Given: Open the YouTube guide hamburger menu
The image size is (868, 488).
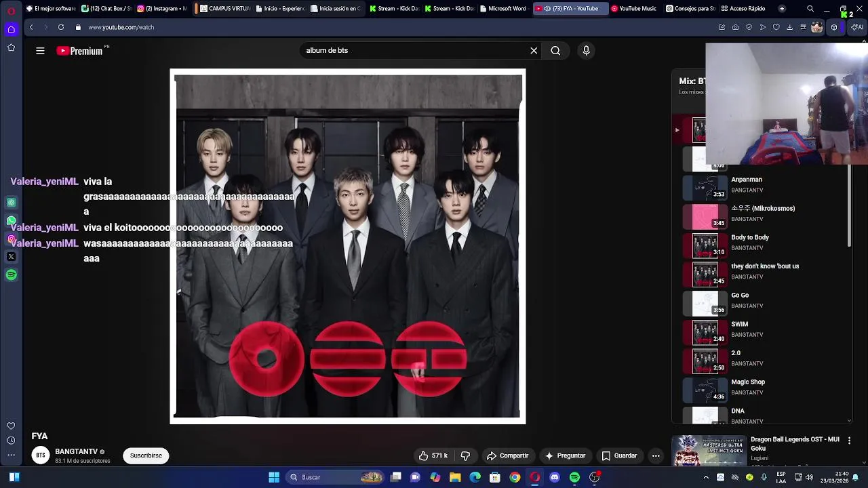Looking at the screenshot, I should (40, 51).
